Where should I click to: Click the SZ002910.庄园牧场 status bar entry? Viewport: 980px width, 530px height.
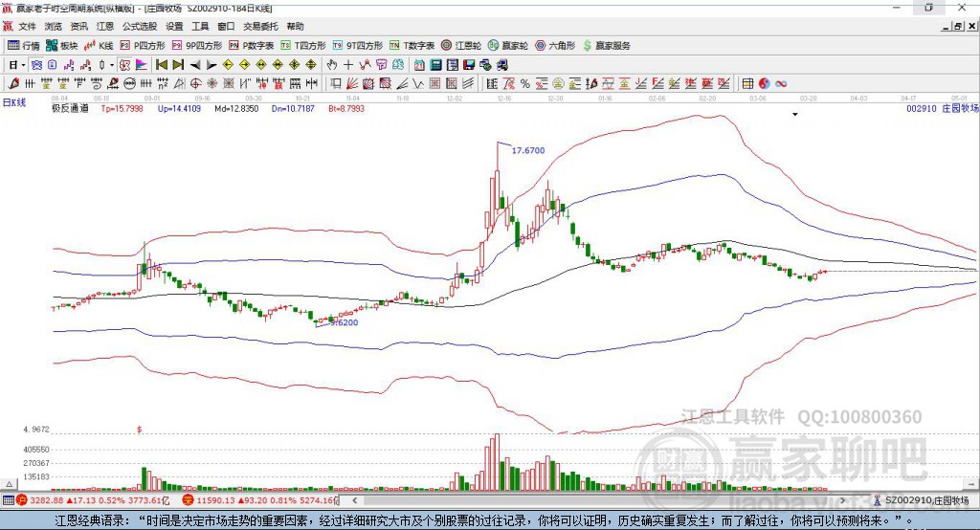coord(922,500)
